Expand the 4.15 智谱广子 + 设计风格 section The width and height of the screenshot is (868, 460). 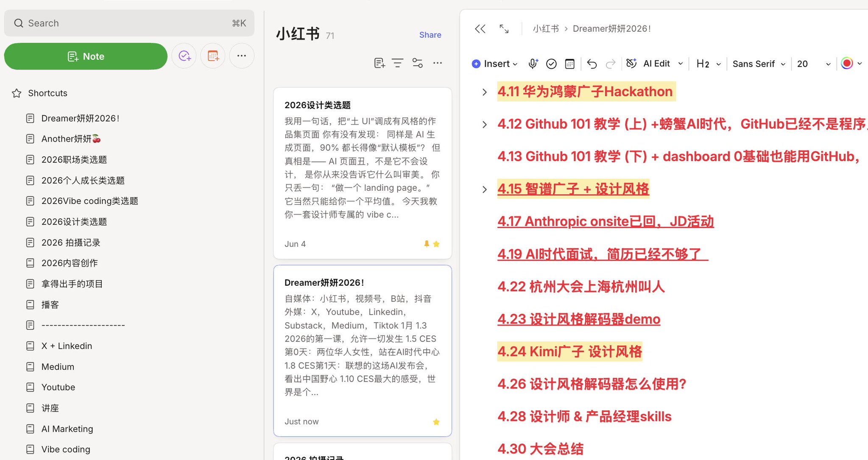484,190
